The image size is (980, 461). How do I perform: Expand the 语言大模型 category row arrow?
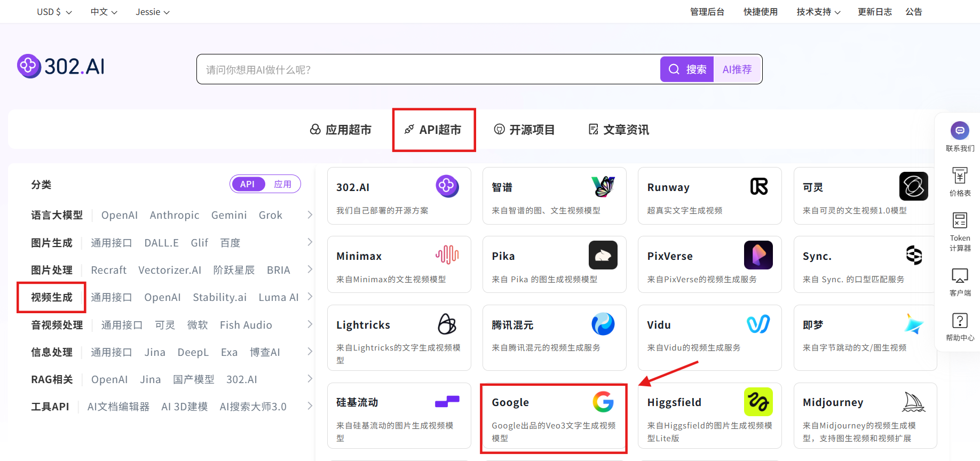coord(310,215)
